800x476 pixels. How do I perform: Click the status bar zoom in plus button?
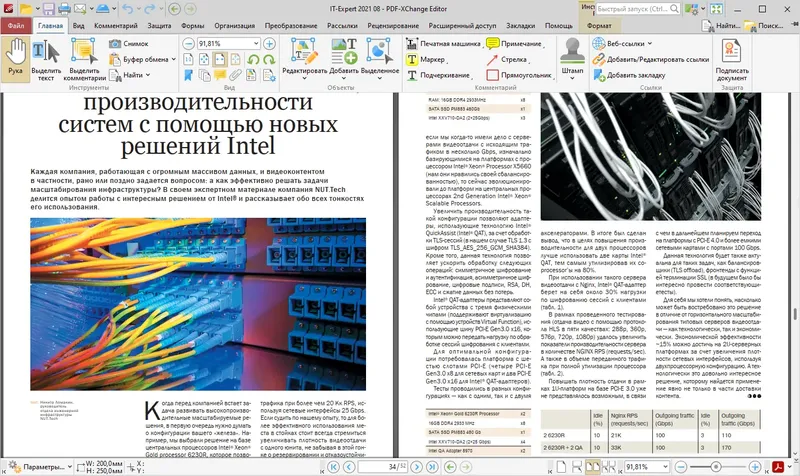tap(755, 467)
